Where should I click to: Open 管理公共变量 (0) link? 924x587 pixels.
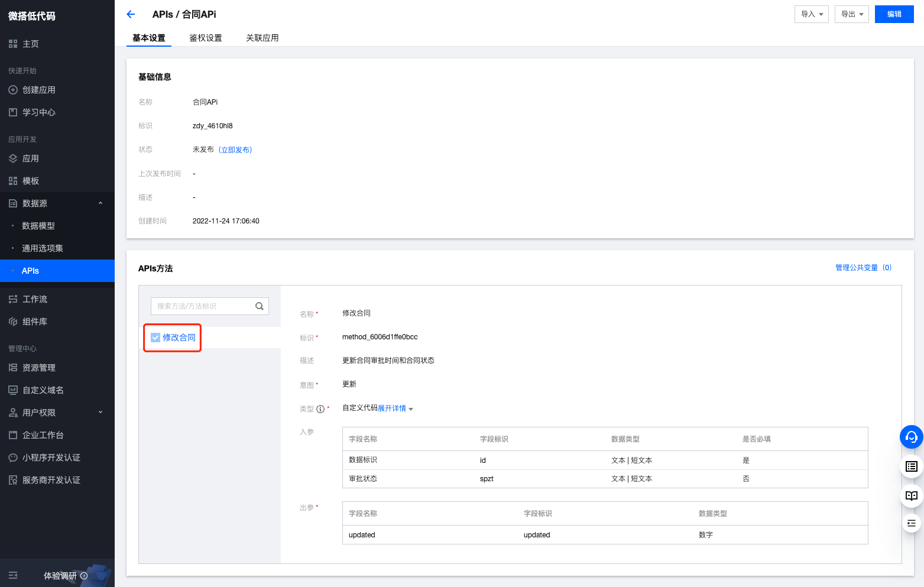coord(863,268)
